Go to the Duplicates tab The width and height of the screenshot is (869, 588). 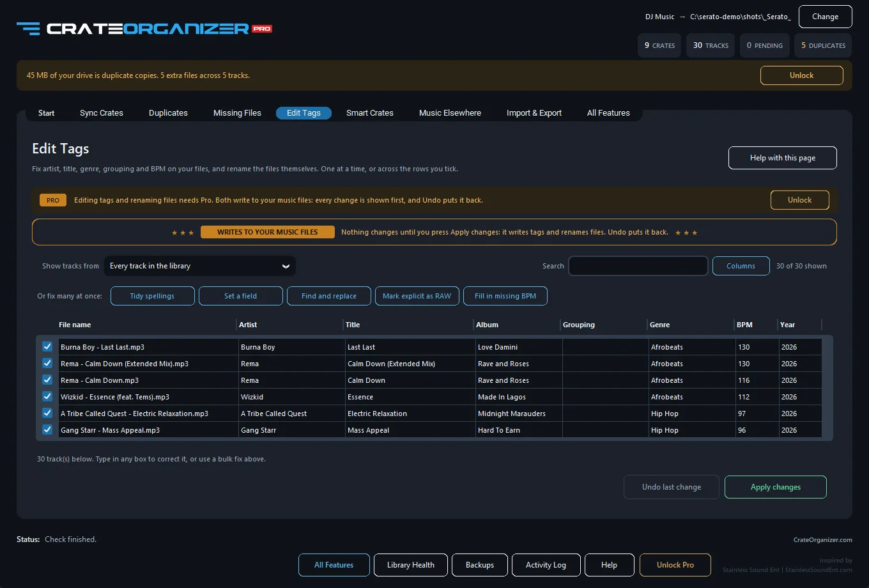tap(168, 113)
